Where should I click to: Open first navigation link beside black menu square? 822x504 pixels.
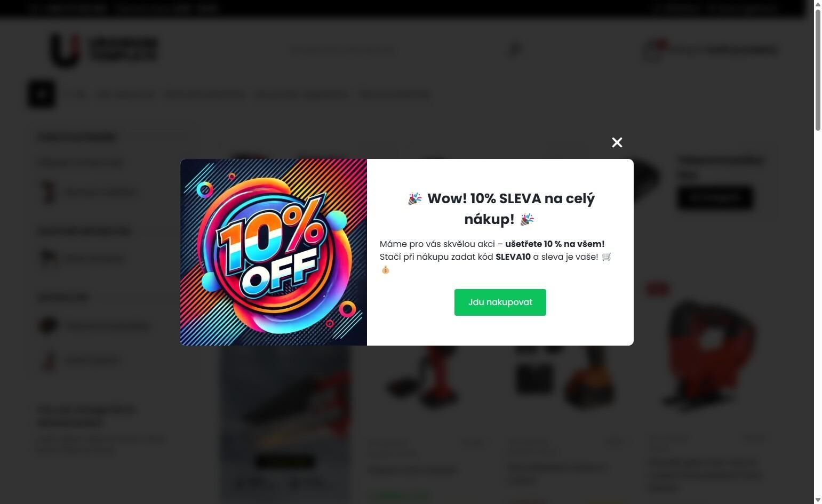[77, 94]
